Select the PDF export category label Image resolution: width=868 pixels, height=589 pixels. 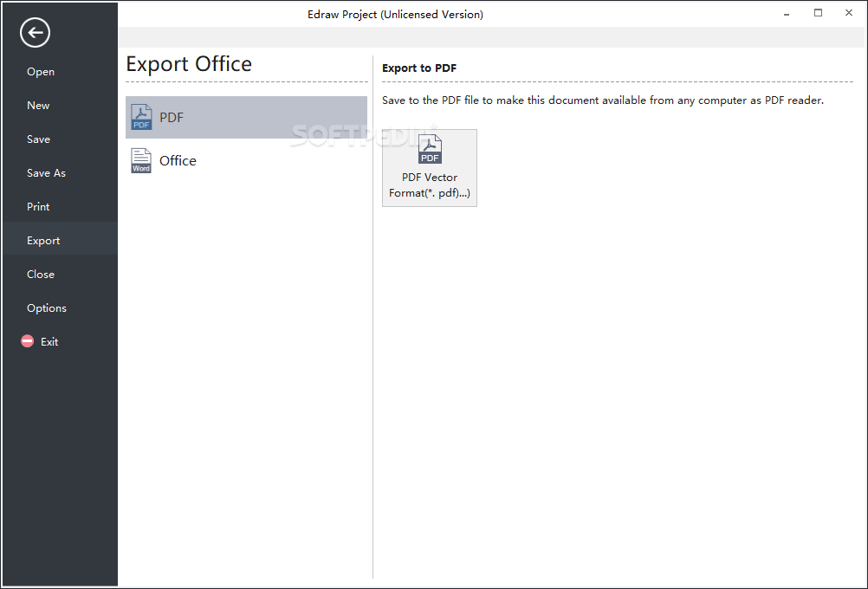172,117
